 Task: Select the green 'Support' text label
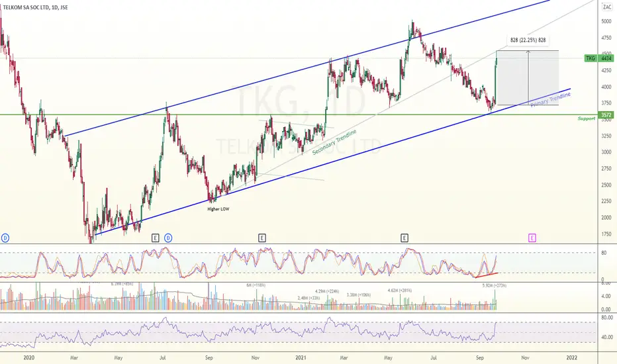click(x=587, y=118)
